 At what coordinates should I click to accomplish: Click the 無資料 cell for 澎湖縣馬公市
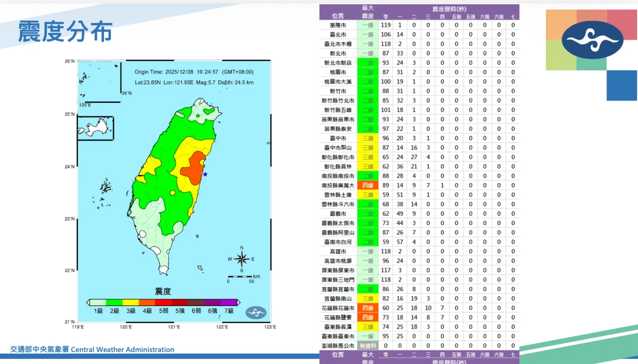pos(368,345)
